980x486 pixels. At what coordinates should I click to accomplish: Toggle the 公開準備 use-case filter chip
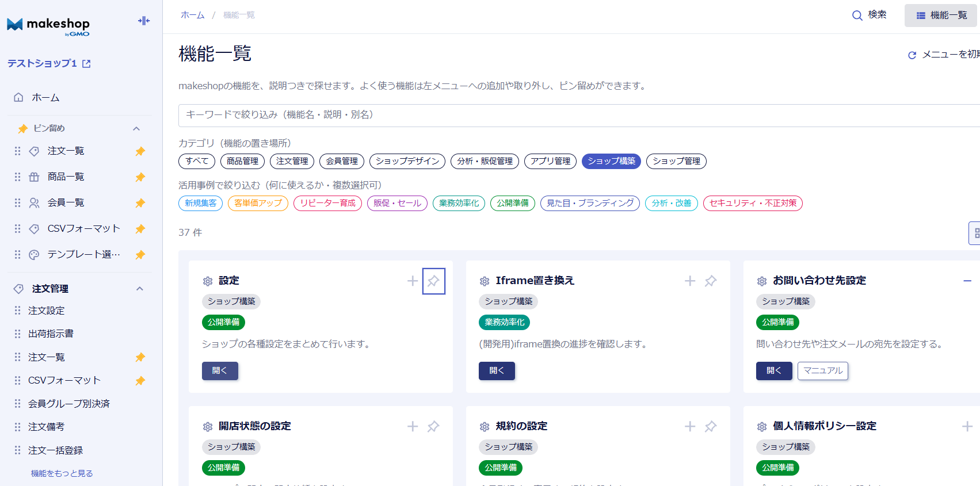[x=513, y=203]
